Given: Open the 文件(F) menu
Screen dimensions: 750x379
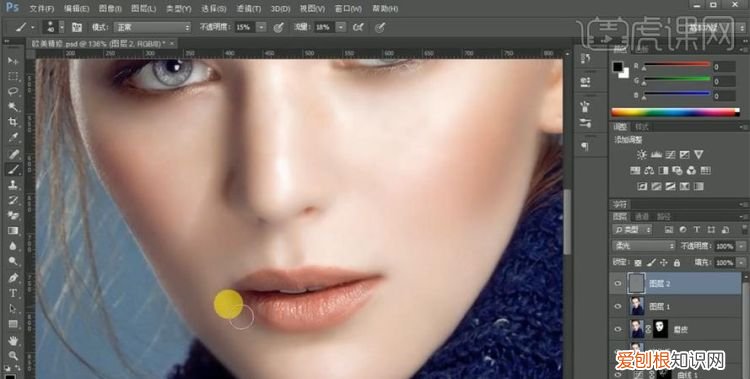Looking at the screenshot, I should [x=42, y=9].
